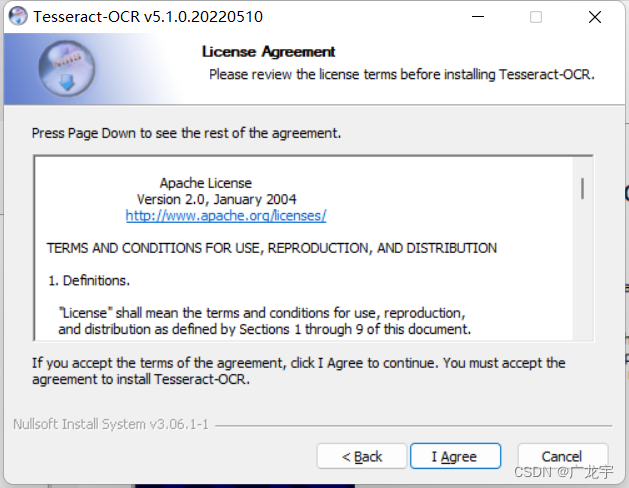The width and height of the screenshot is (629, 488).
Task: Click the window title 'Tesseract-OCR v5.1.0.20220510'
Action: (148, 17)
